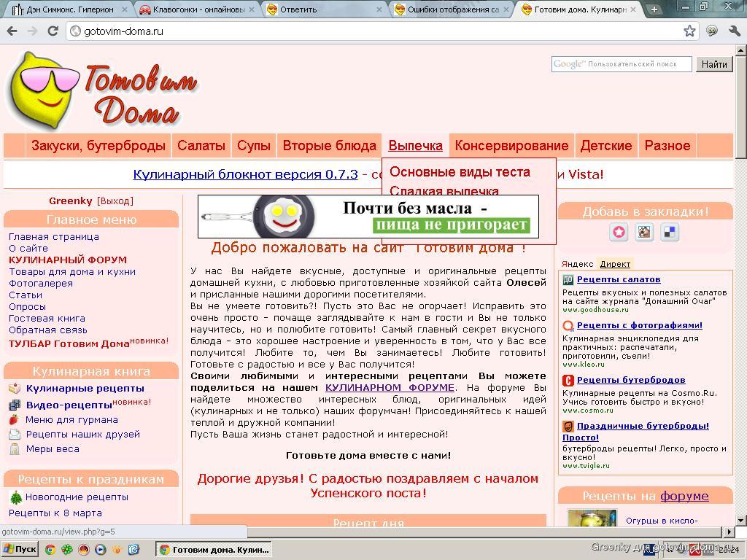The height and width of the screenshot is (560, 747).
Task: Click the Пуск start button
Action: point(20,550)
